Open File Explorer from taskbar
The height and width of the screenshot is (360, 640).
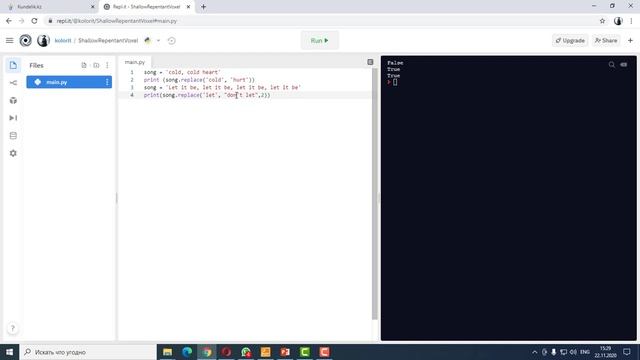point(167,352)
